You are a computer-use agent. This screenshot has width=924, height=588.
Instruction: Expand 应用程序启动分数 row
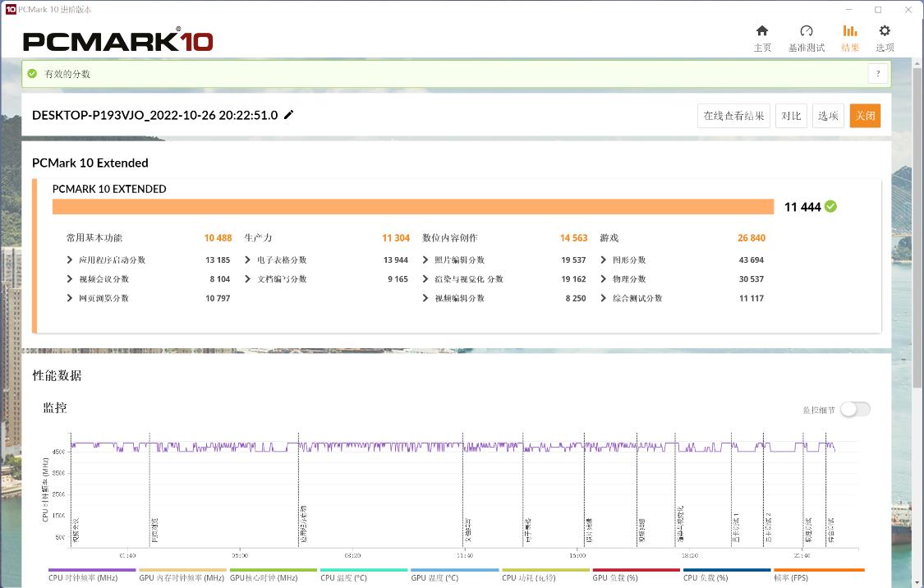coord(70,260)
